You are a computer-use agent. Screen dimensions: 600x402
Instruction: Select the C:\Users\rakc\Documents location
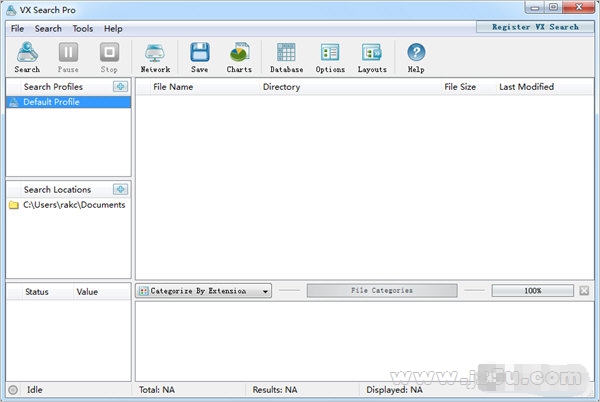coord(68,205)
